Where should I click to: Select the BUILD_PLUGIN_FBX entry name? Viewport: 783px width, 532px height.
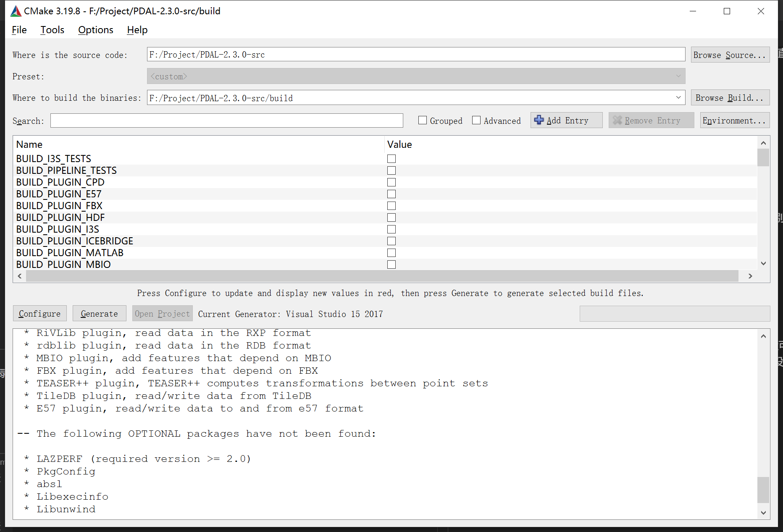click(x=59, y=206)
